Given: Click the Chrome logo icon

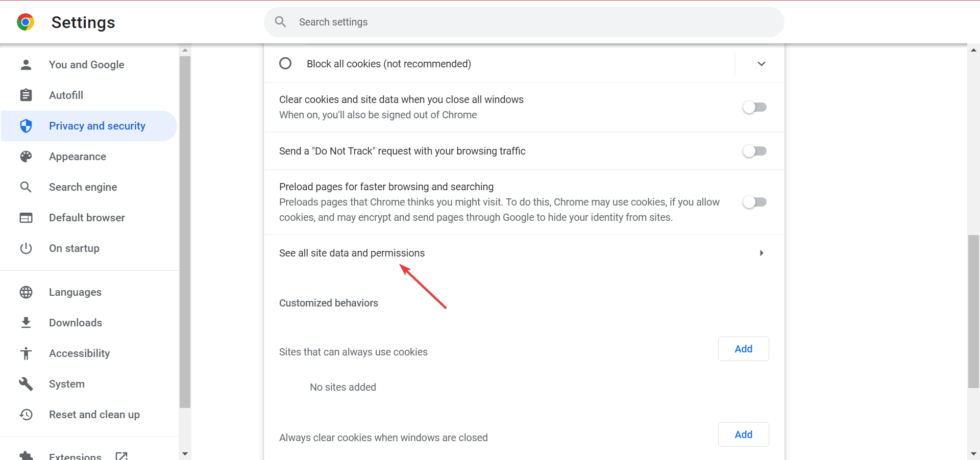Looking at the screenshot, I should [x=26, y=22].
